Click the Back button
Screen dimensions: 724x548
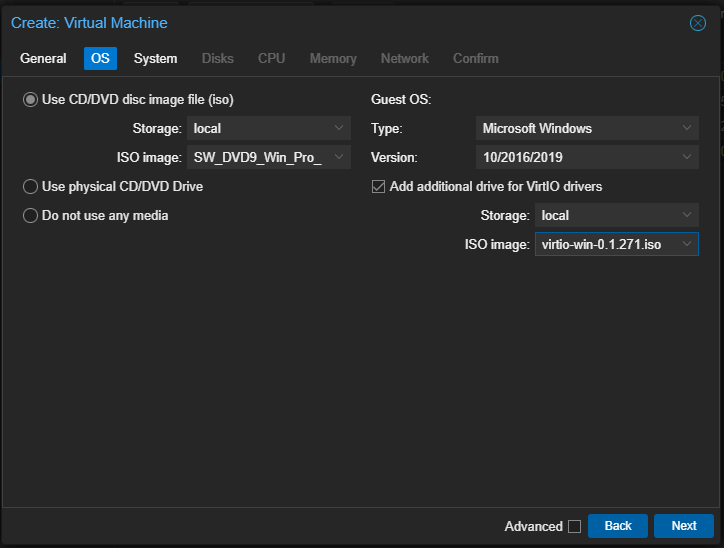point(617,526)
